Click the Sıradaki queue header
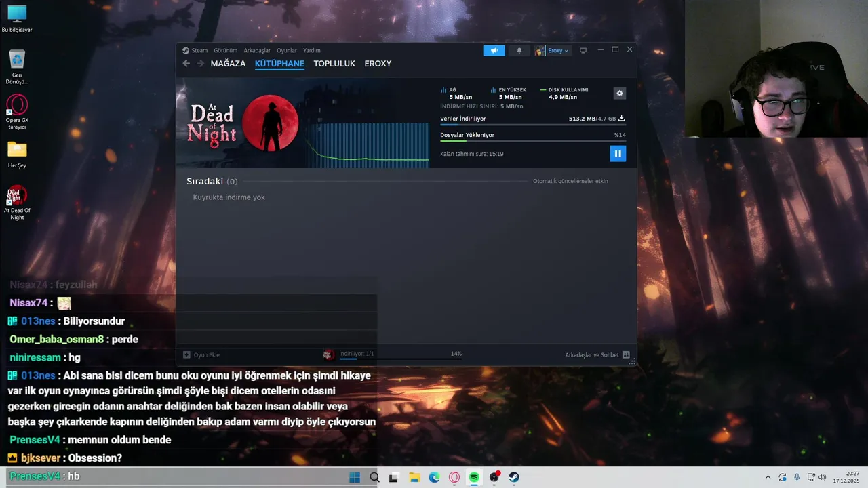868x488 pixels. (212, 182)
